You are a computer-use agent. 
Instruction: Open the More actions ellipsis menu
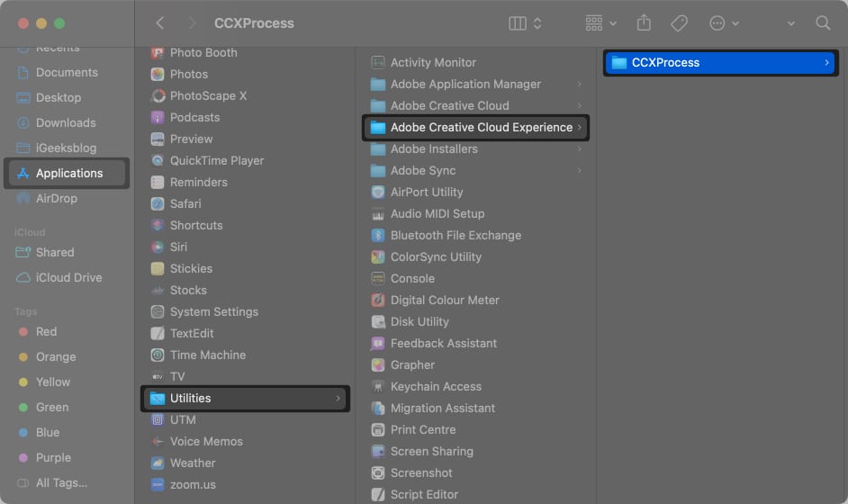point(724,23)
